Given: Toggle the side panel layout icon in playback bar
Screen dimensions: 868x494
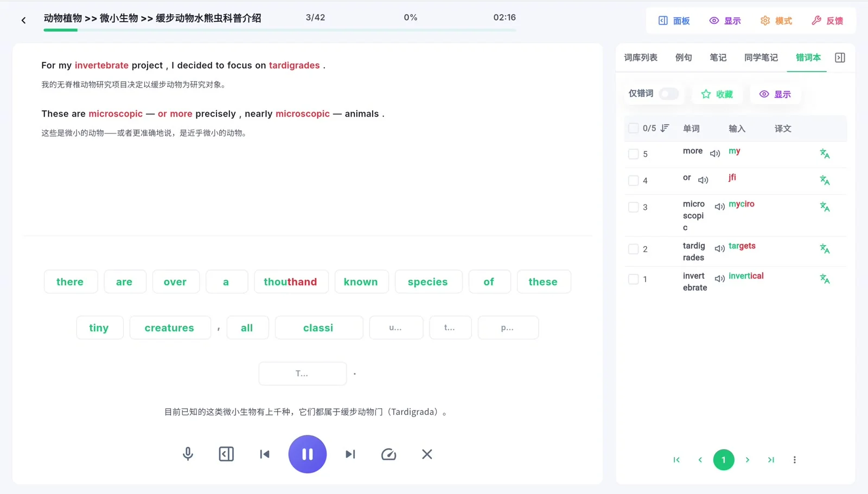Looking at the screenshot, I should click(x=226, y=454).
